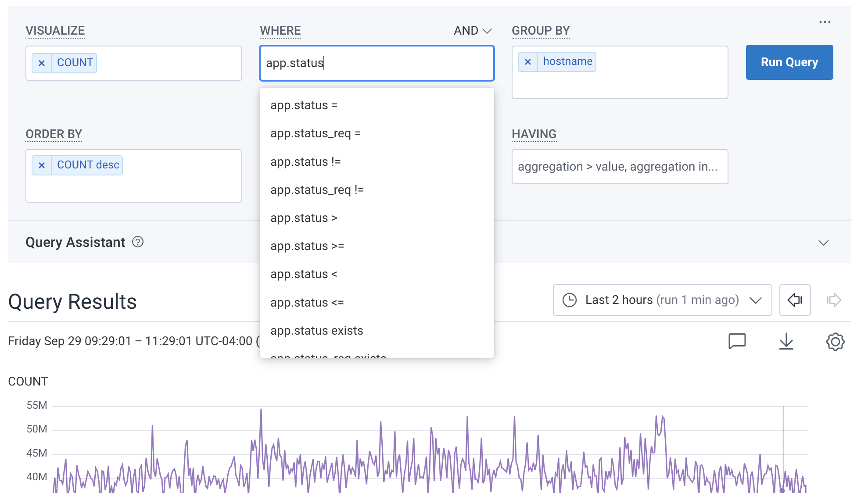The image size is (868, 493).
Task: Go back to the previous query in history
Action: [x=795, y=300]
